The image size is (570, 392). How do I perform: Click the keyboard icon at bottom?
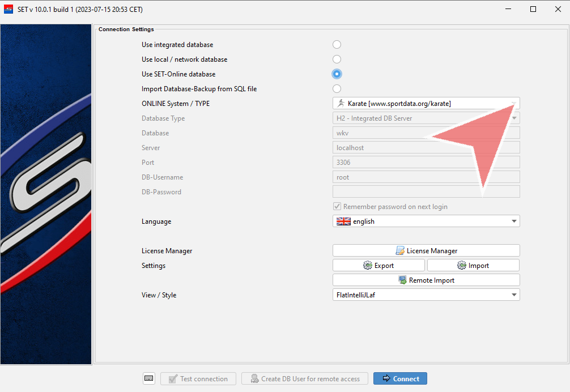(x=149, y=378)
